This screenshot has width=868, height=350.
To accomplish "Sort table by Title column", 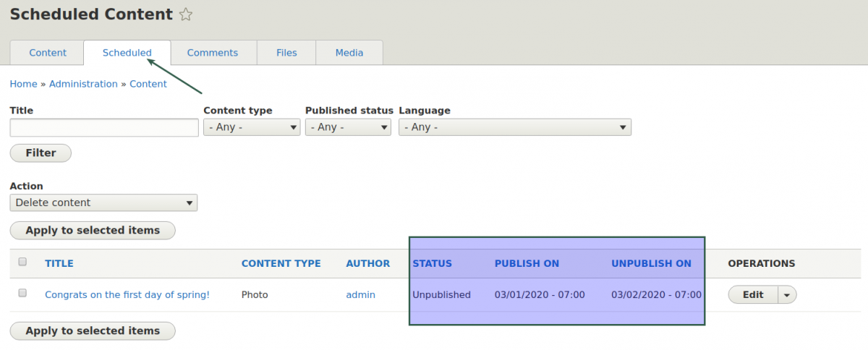I will tap(59, 264).
